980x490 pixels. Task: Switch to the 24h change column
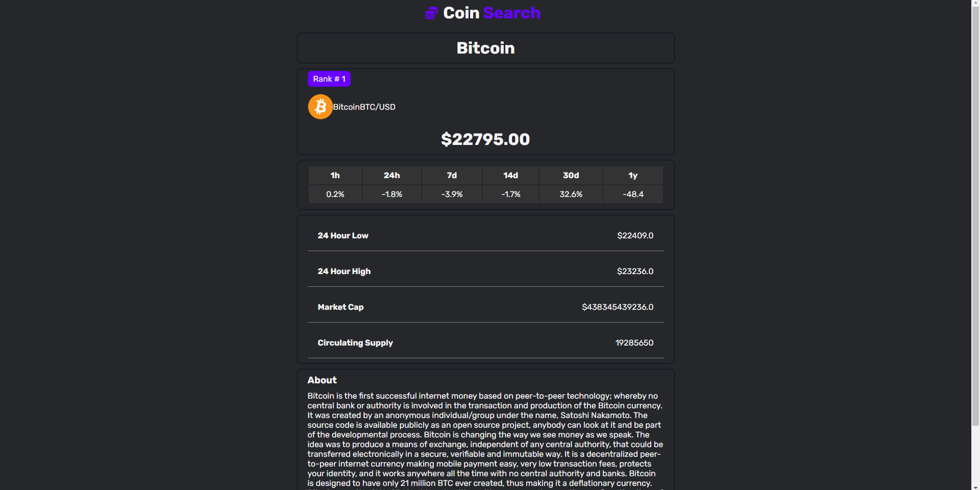point(391,175)
